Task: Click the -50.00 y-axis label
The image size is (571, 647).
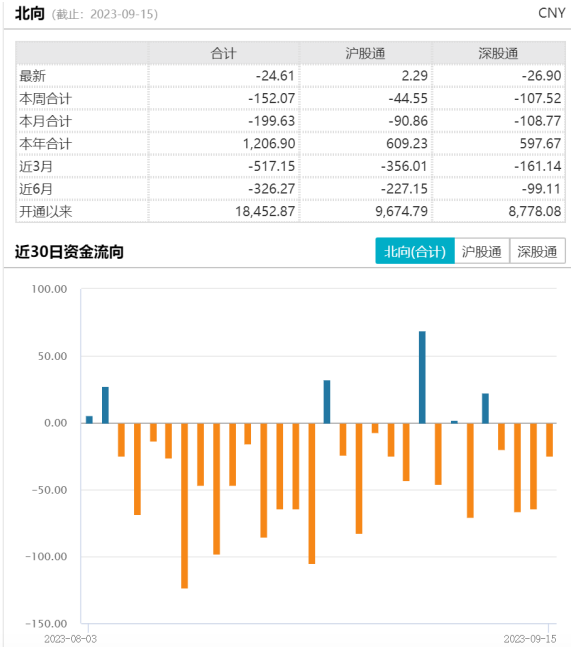Action: coord(50,490)
